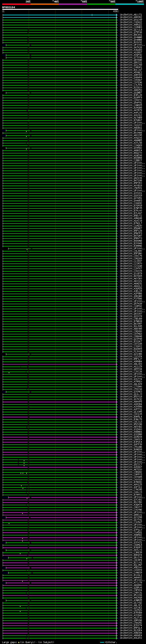The width and height of the screenshot is (146, 644).
Task: Select the UniRef100_A8LCR3 label
Action: pos(131,364)
